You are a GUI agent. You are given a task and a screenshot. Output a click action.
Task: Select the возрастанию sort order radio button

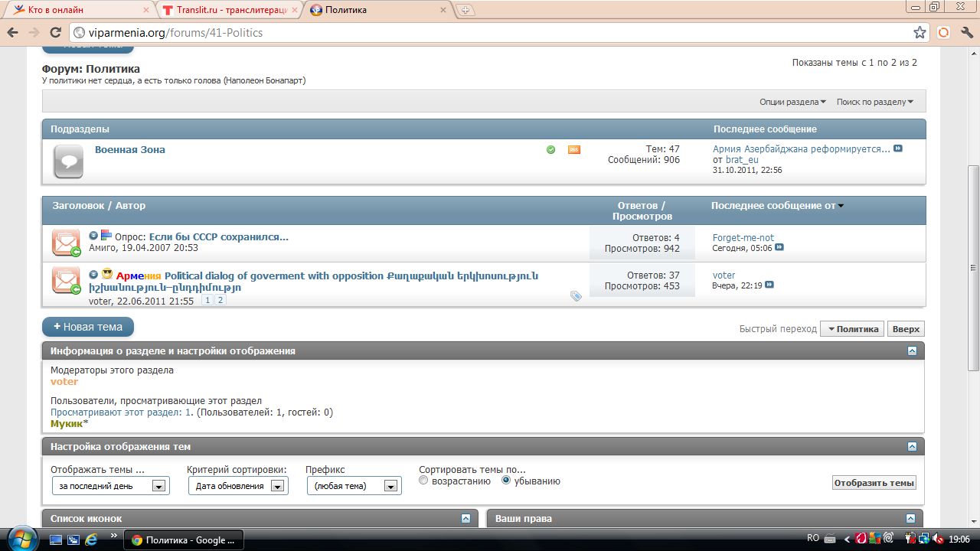424,481
